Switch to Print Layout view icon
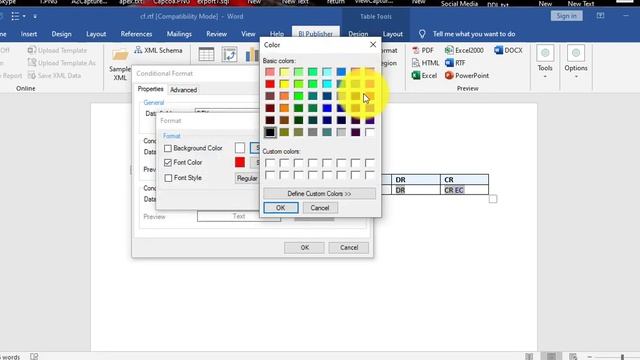640x360 pixels. [551, 356]
